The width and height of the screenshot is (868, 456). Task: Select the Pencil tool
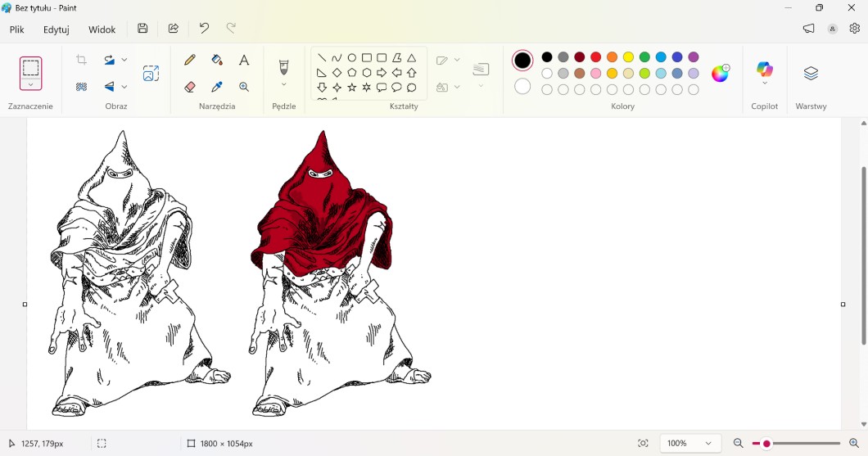click(190, 60)
